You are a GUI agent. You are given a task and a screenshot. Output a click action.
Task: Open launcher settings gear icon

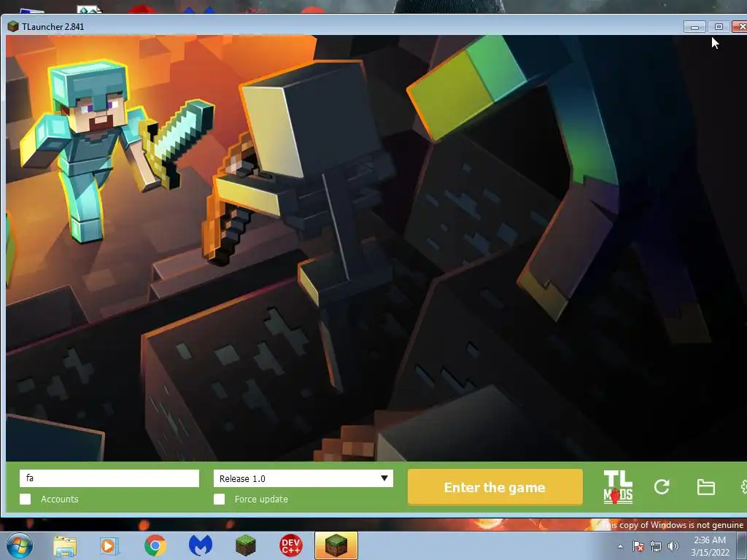(743, 486)
